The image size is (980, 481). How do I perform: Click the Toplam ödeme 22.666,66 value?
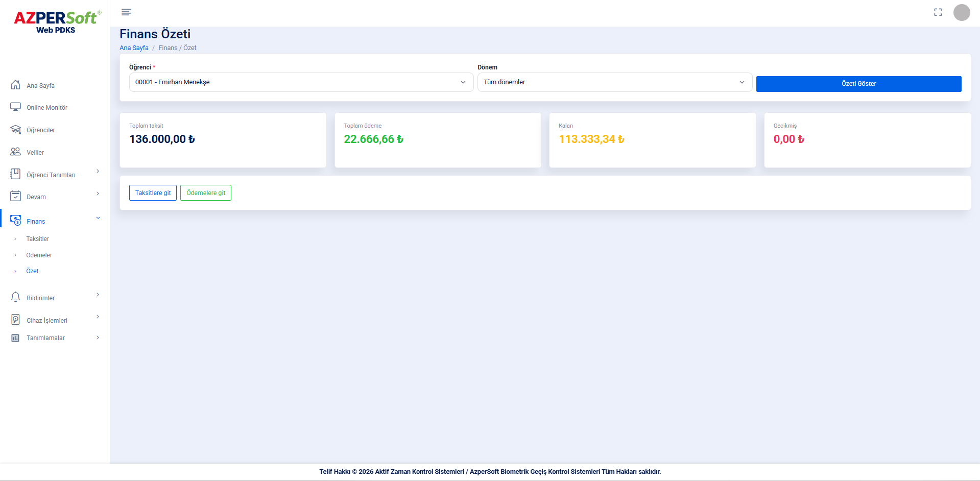[x=373, y=139]
